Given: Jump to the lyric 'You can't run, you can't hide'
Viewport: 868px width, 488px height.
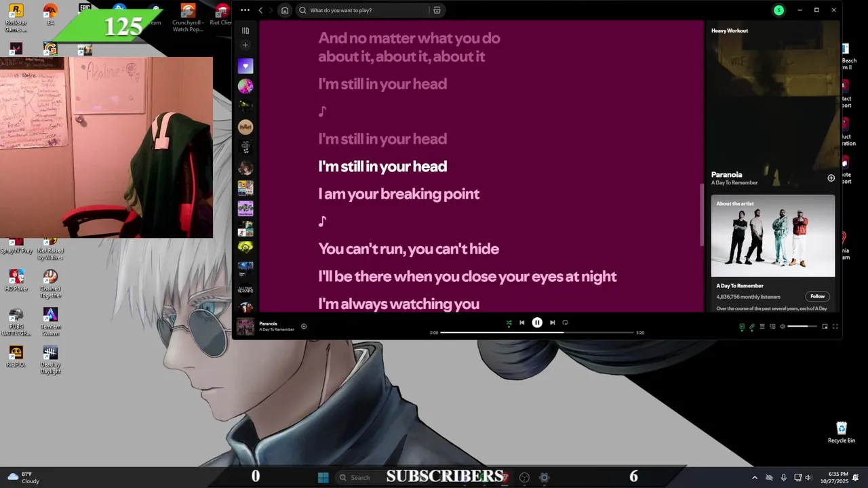Looking at the screenshot, I should point(408,249).
